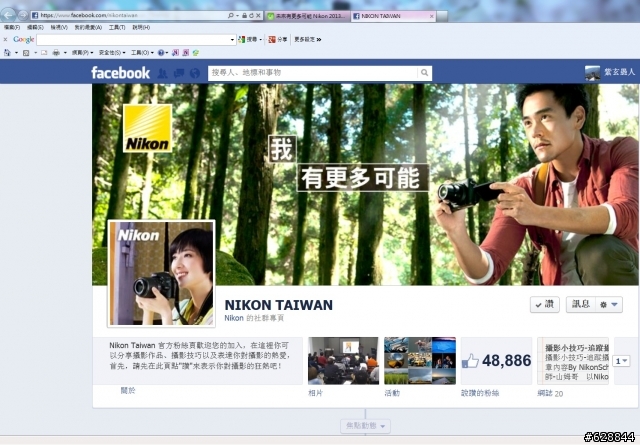Go back with the browser back arrow
Screen dimensions: 640x445
(8, 15)
